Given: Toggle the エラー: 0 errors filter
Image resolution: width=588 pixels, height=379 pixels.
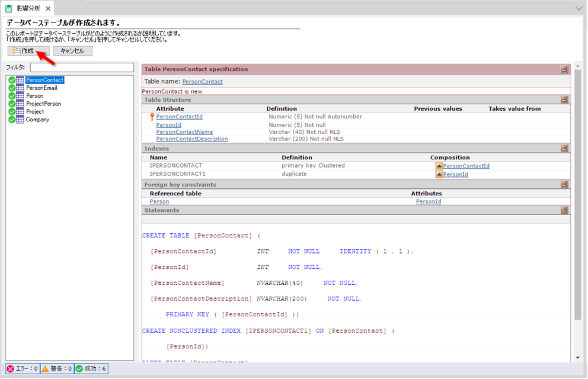Looking at the screenshot, I should click(x=23, y=369).
